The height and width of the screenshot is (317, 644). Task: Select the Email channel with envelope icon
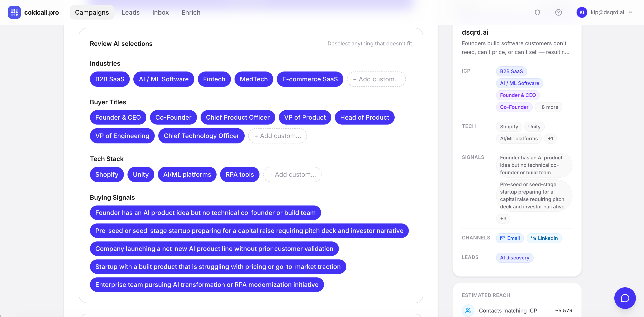[510, 238]
